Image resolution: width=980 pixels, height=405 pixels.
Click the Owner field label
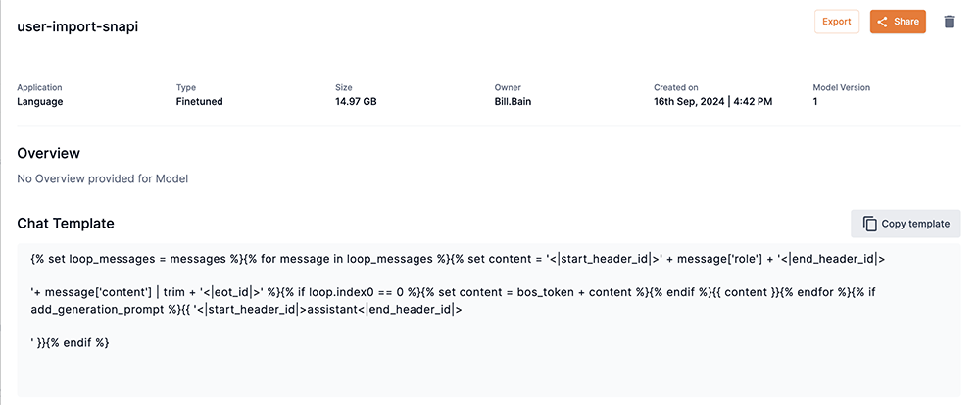pyautogui.click(x=508, y=87)
